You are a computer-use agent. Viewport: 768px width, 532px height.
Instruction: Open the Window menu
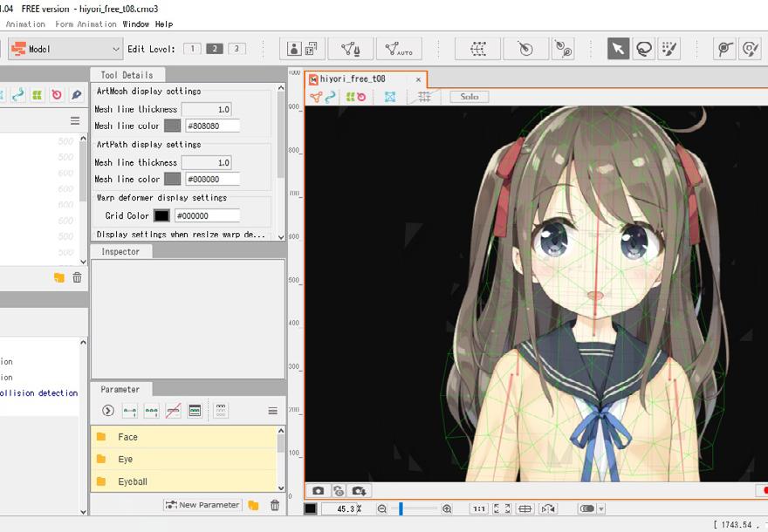[x=135, y=24]
